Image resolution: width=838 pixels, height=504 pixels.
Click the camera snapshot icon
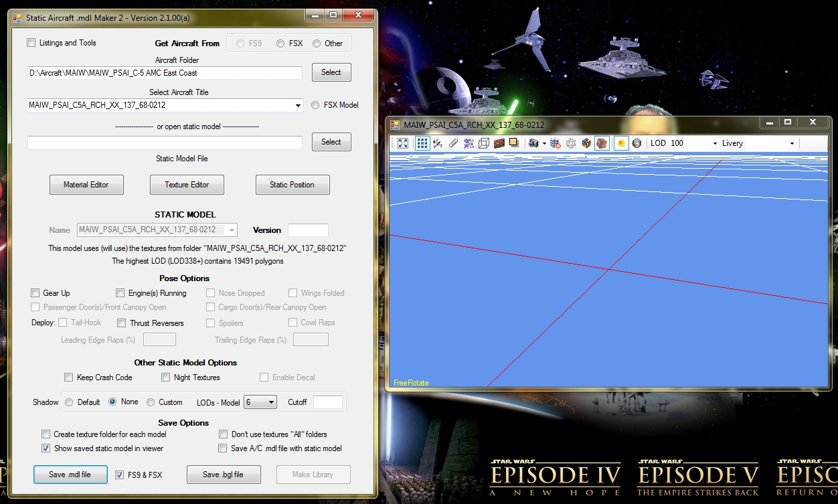(x=533, y=143)
